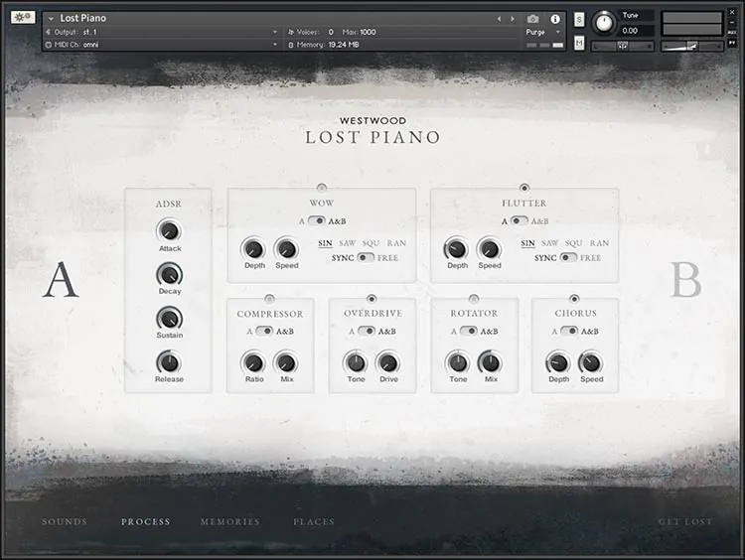The height and width of the screenshot is (560, 745).
Task: Select layer B large letter
Action: 685,280
